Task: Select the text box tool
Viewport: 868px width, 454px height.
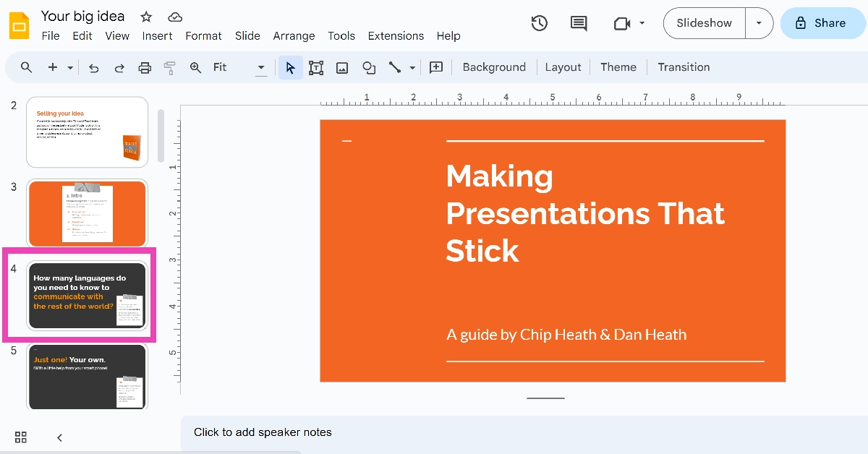Action: coord(316,67)
